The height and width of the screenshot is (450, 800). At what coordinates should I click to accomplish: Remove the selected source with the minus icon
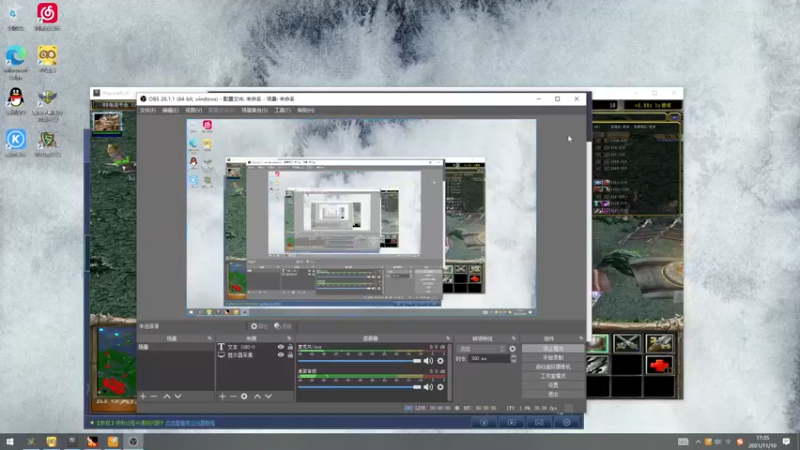[x=233, y=396]
